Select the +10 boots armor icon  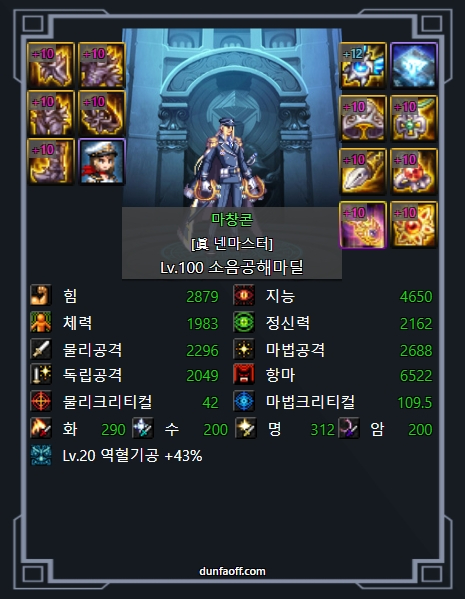tap(50, 162)
